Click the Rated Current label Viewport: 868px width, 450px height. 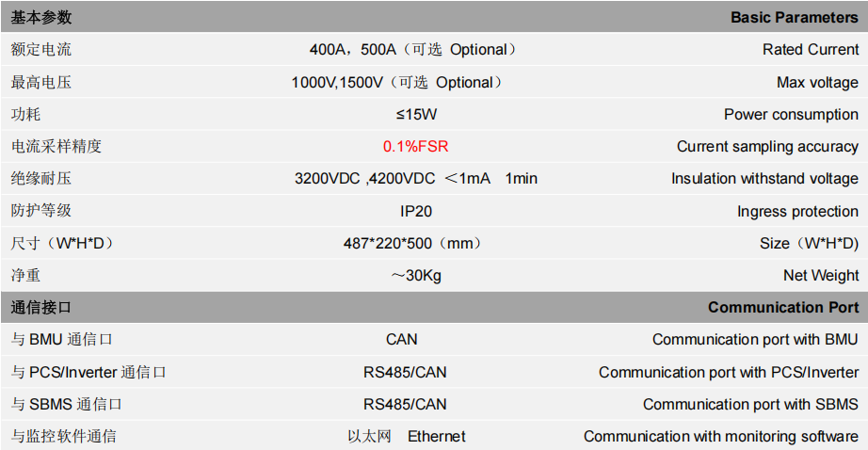click(x=811, y=50)
